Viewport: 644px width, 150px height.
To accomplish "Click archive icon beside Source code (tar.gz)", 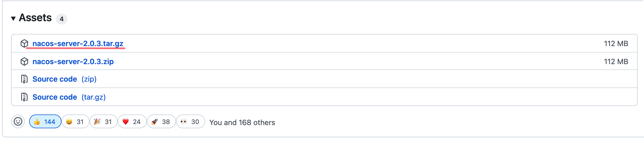I will [x=24, y=97].
